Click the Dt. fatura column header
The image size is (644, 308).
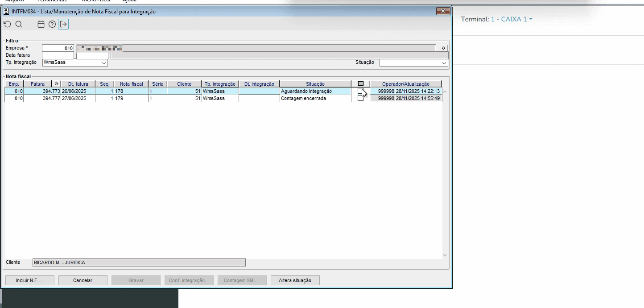78,84
